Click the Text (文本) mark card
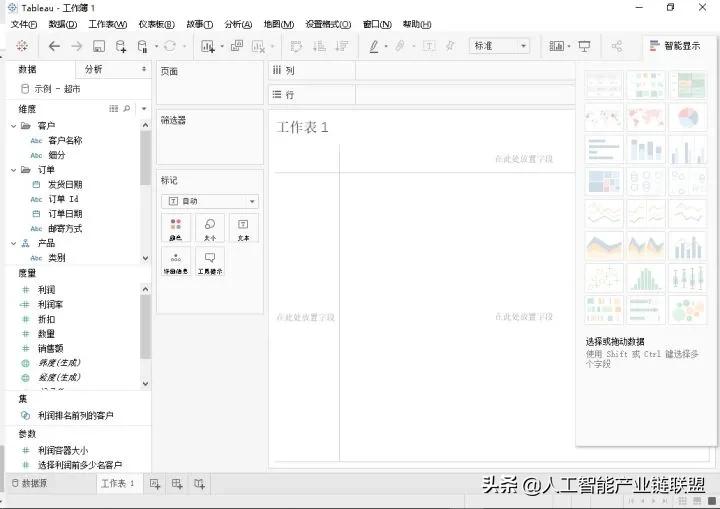 pos(243,228)
